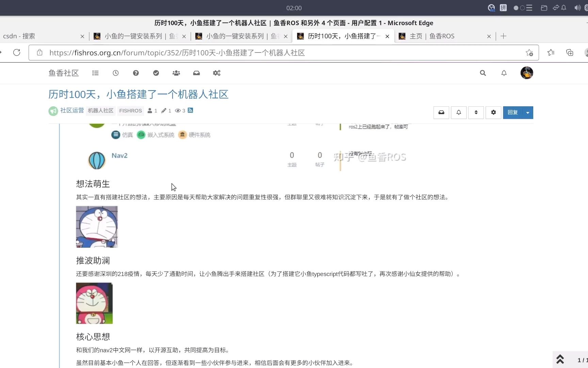The height and width of the screenshot is (368, 588).
Task: Mark topic unread with inbox button
Action: pos(441,112)
